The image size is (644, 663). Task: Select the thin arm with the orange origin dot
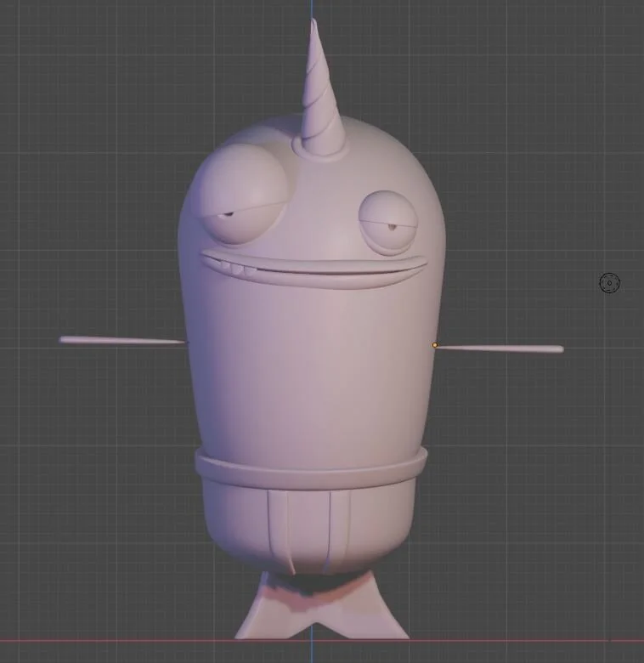tap(499, 348)
